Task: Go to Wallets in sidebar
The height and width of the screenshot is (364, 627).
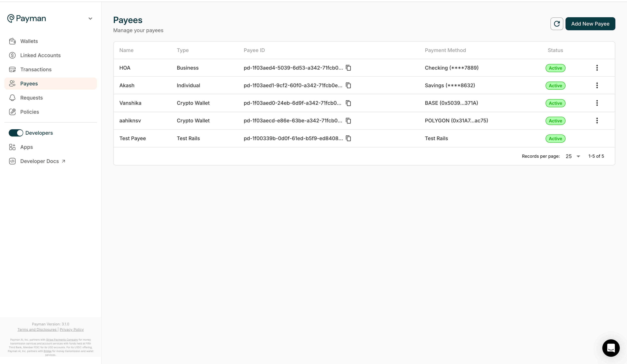Action: pyautogui.click(x=29, y=41)
